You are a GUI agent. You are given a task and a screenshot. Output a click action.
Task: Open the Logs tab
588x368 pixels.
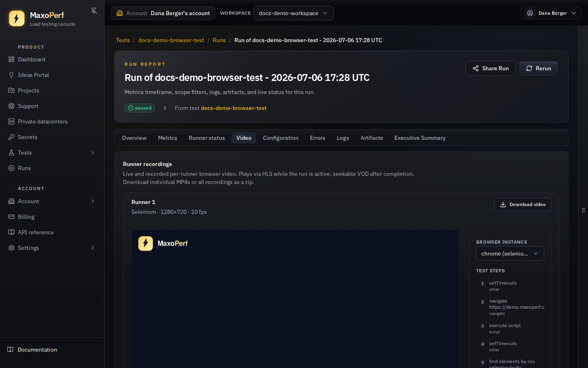[343, 138]
